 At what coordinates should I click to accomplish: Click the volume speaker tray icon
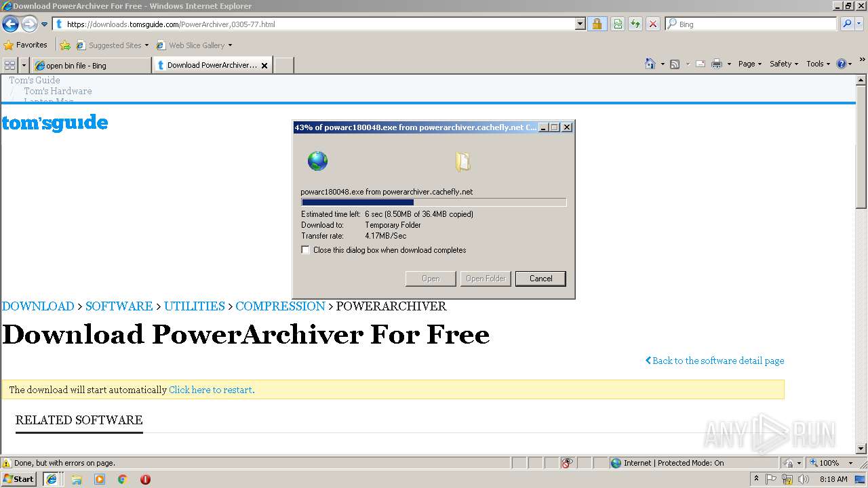pos(803,479)
